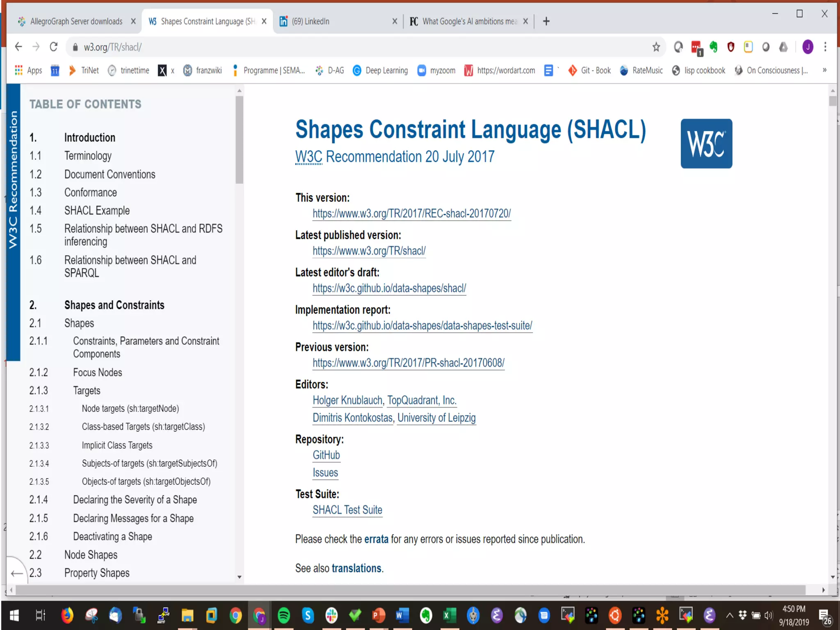
Task: Expand the hidden bookmarks overflow chevron
Action: click(824, 71)
